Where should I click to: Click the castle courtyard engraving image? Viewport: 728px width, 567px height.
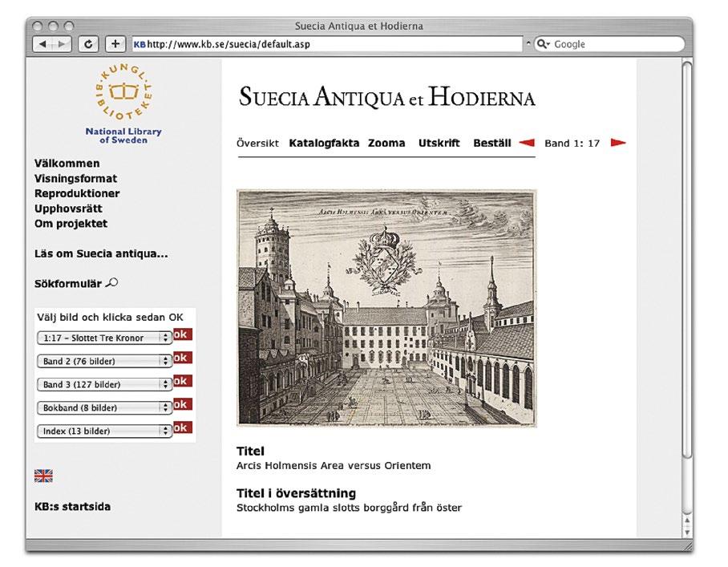pyautogui.click(x=386, y=308)
